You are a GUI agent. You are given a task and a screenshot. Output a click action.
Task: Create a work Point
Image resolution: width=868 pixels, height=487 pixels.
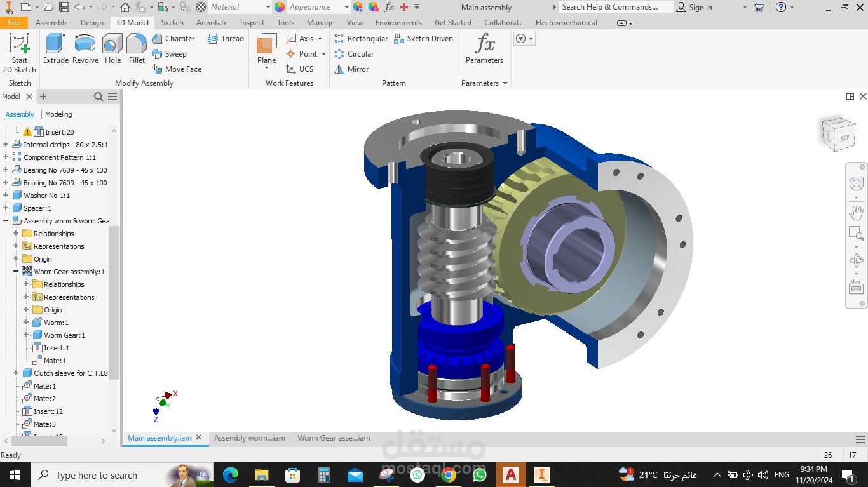[301, 54]
